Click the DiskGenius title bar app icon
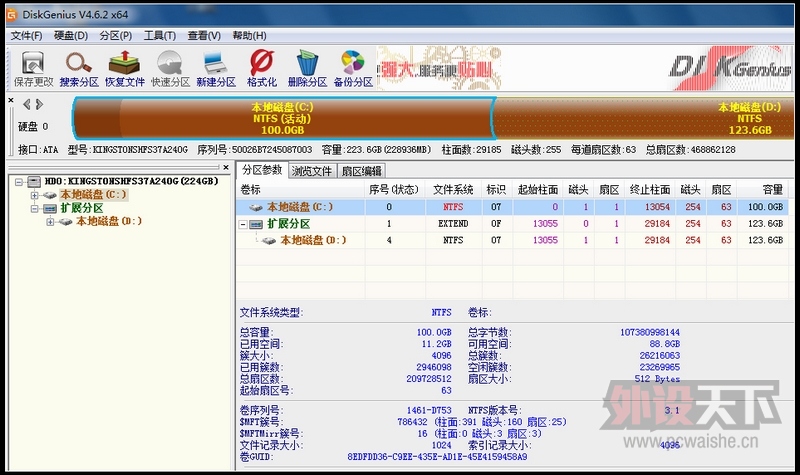Viewport: 800px width, 475px height. [12, 15]
